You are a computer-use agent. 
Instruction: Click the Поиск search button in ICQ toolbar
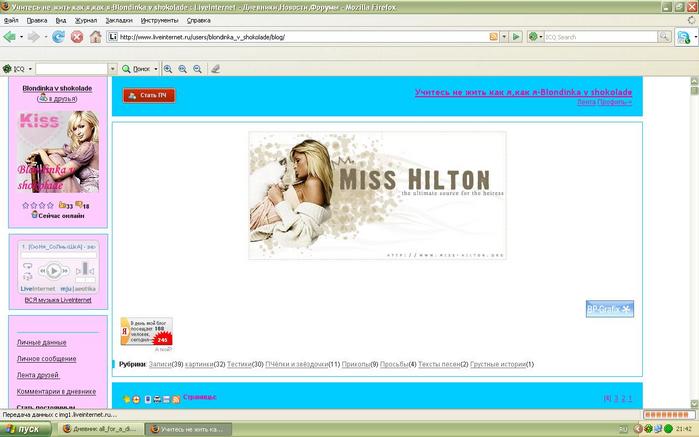click(x=136, y=69)
